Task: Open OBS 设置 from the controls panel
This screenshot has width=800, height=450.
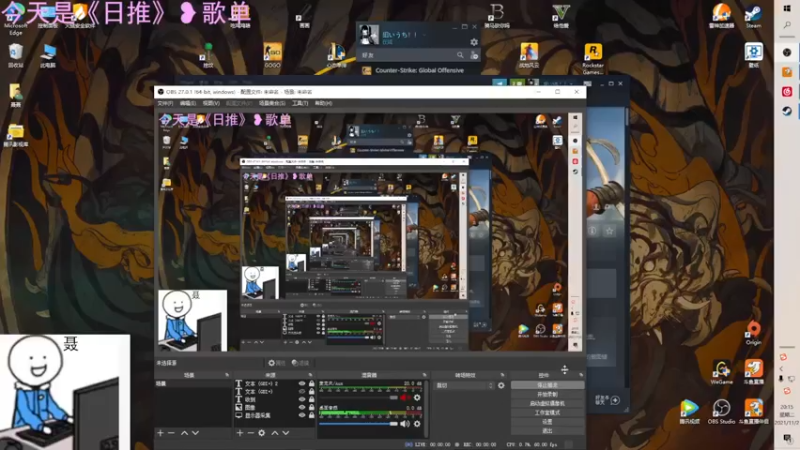Action: coord(547,422)
